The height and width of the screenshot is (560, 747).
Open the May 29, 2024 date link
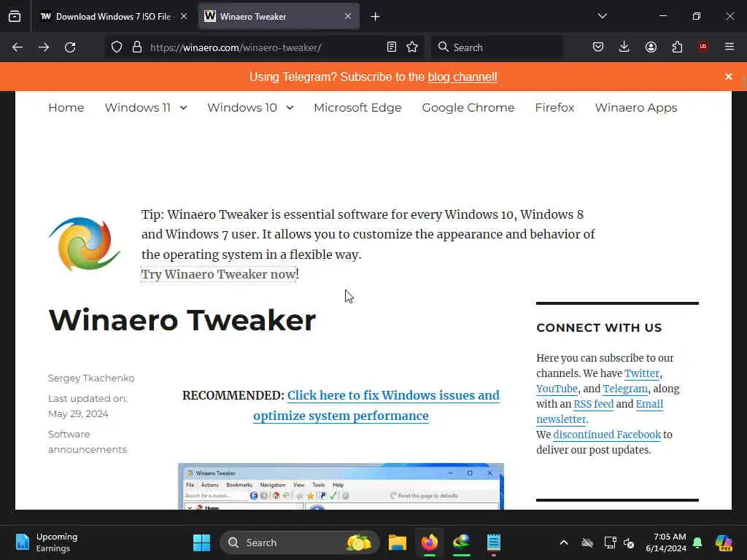[x=78, y=414]
